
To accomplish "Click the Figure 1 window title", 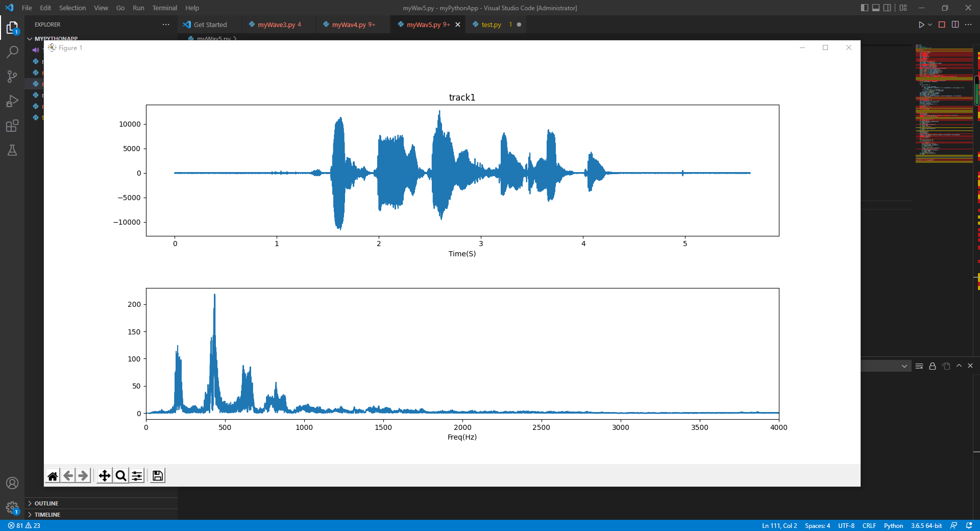I will click(x=70, y=47).
